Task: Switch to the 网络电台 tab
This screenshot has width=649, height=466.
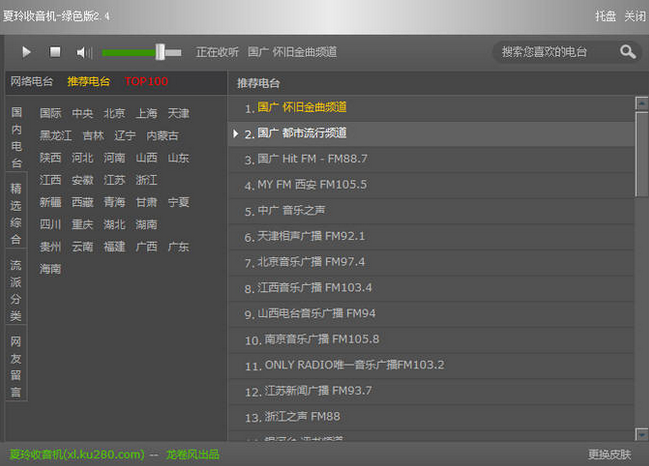Action: click(31, 81)
